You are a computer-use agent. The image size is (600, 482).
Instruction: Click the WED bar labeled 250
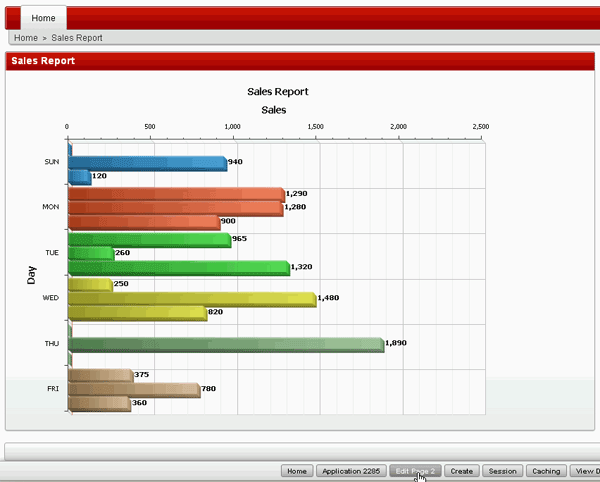(90, 285)
